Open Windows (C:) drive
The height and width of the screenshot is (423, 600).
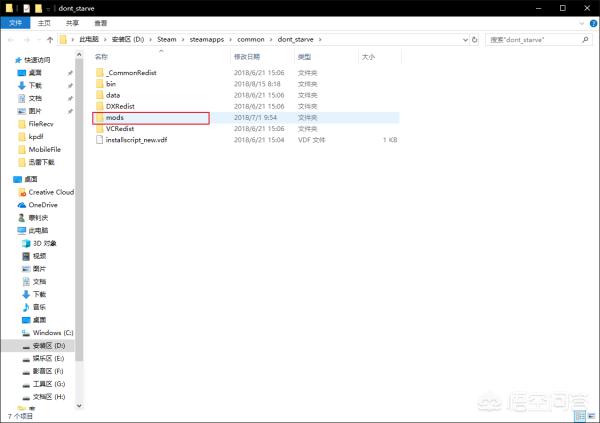tap(52, 332)
